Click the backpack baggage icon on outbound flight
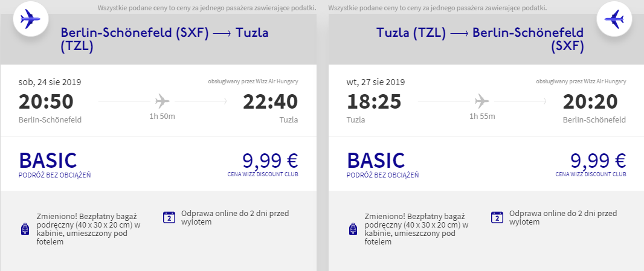The height and width of the screenshot is (271, 644). coord(25,229)
